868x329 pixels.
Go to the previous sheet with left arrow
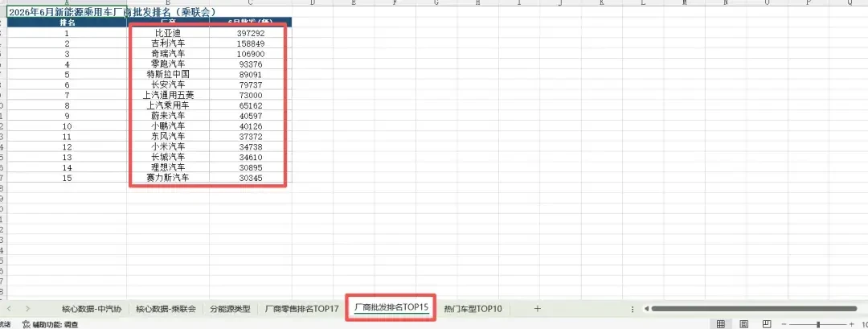point(9,309)
